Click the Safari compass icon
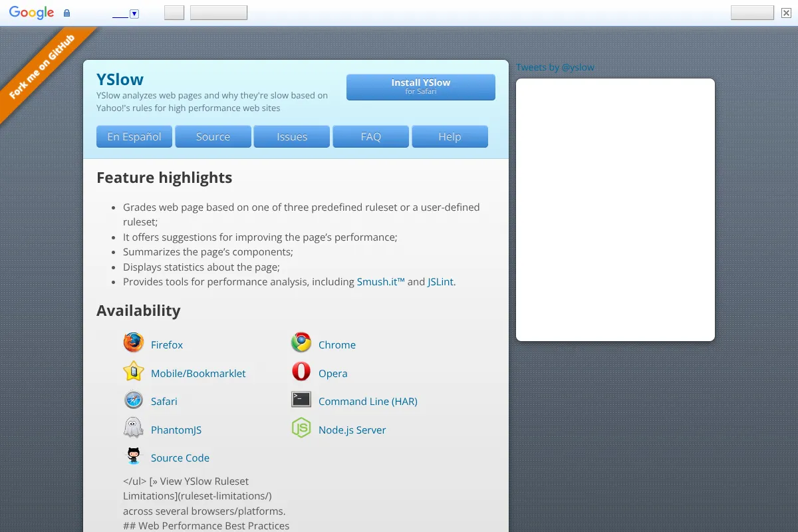 (x=134, y=400)
